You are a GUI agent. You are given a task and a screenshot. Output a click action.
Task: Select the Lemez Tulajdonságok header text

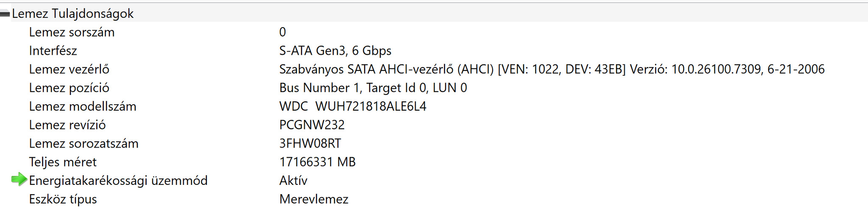[72, 14]
